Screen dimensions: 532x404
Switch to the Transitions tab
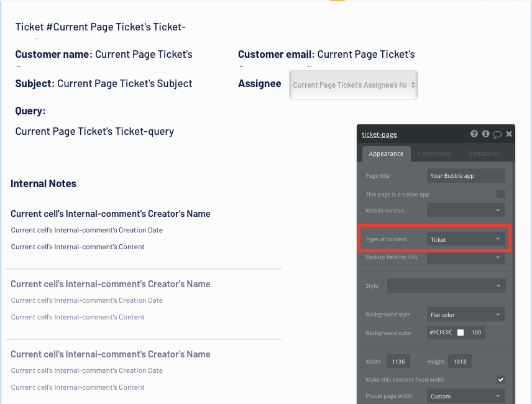point(483,154)
